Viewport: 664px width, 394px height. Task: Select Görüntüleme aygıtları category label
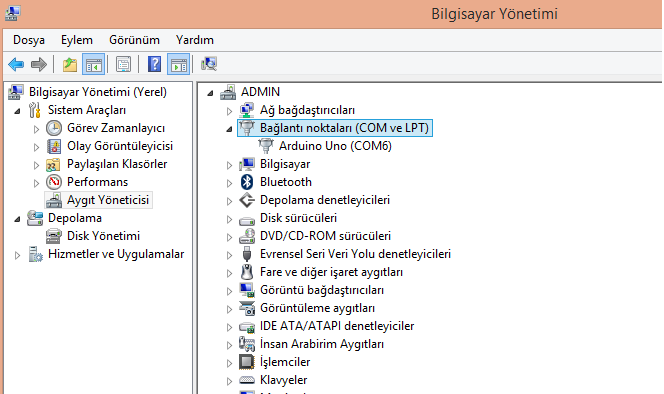coord(317,308)
